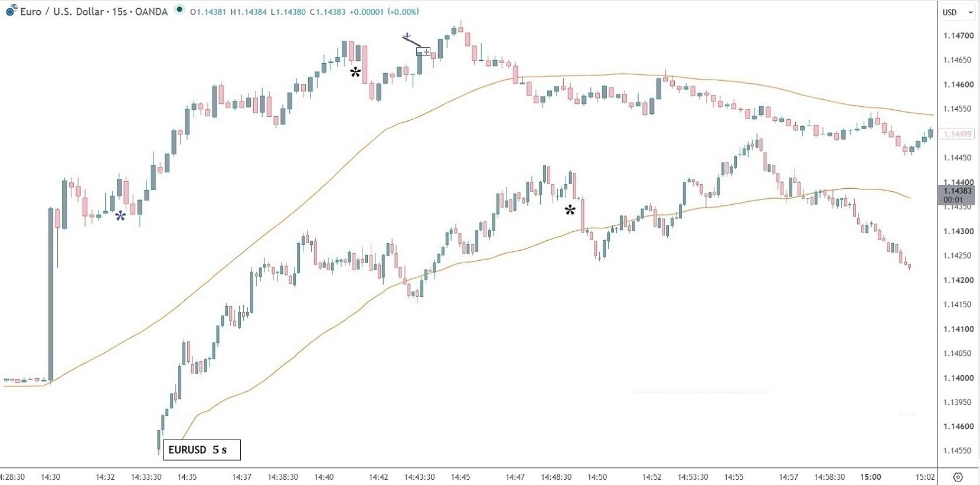Click the 14:40 time axis label
This screenshot has height=485, width=980.
[x=324, y=477]
